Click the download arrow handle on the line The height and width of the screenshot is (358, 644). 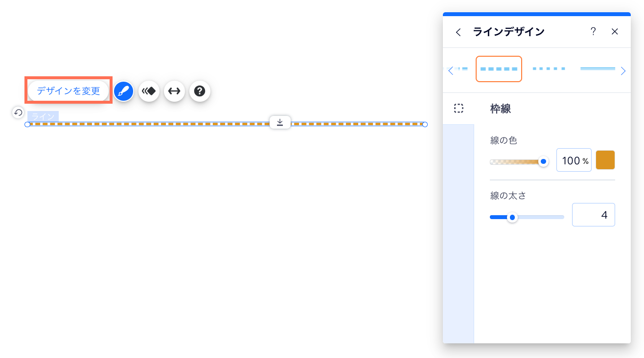280,122
